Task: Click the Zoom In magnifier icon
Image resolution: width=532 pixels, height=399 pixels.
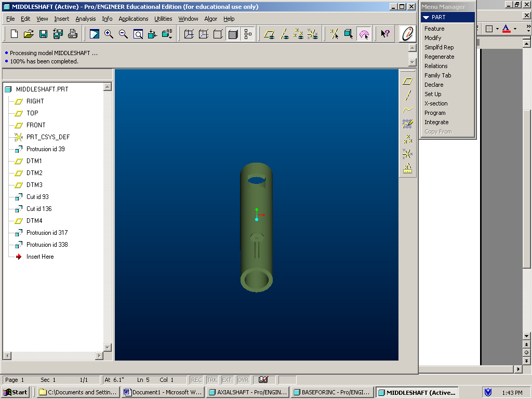Action: (x=109, y=34)
